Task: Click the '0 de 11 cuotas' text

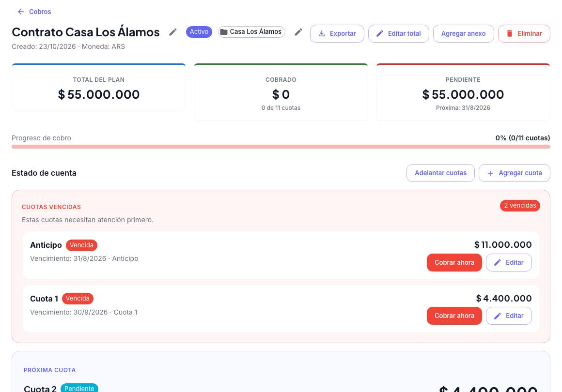Action: click(x=281, y=108)
